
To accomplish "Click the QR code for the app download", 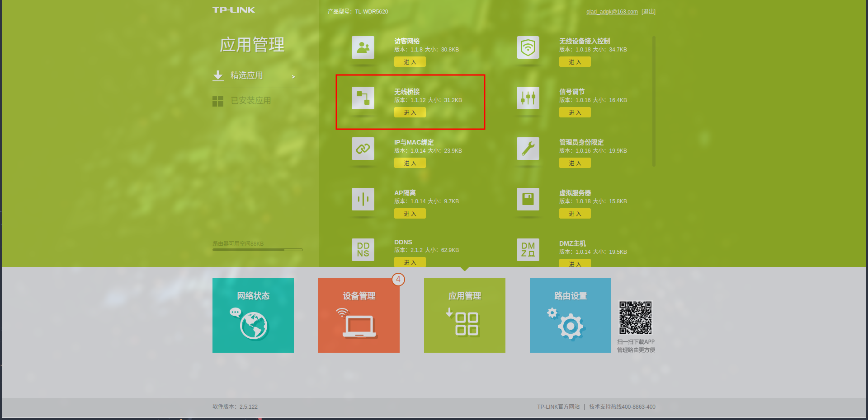I will click(636, 317).
